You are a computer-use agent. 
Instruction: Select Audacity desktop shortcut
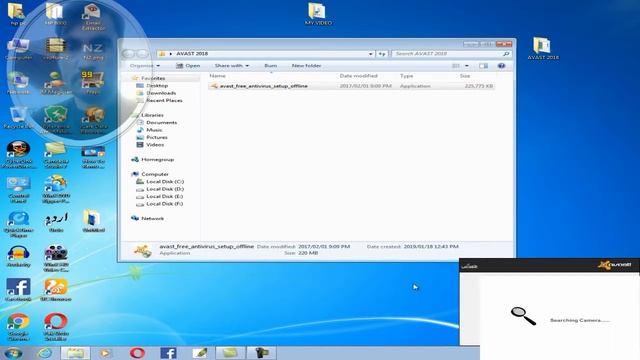(18, 256)
